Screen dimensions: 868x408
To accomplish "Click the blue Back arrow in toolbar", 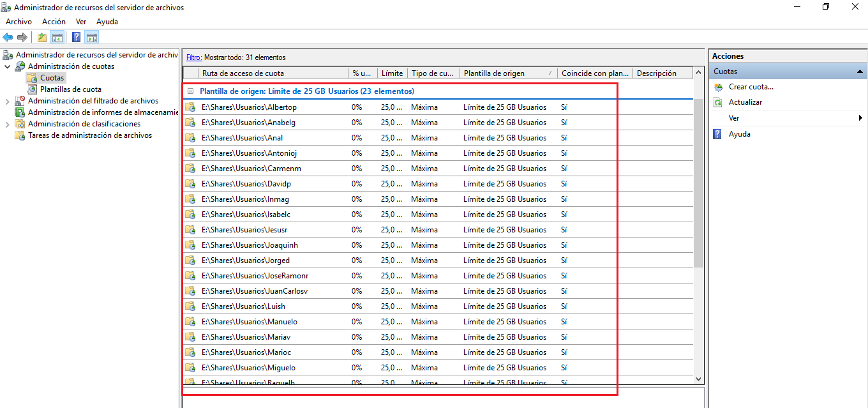I will [8, 37].
